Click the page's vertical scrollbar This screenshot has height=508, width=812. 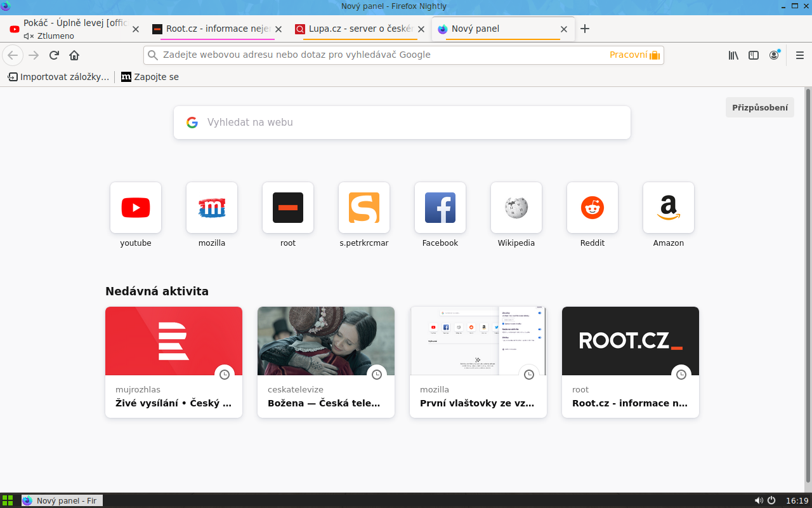pos(808,286)
